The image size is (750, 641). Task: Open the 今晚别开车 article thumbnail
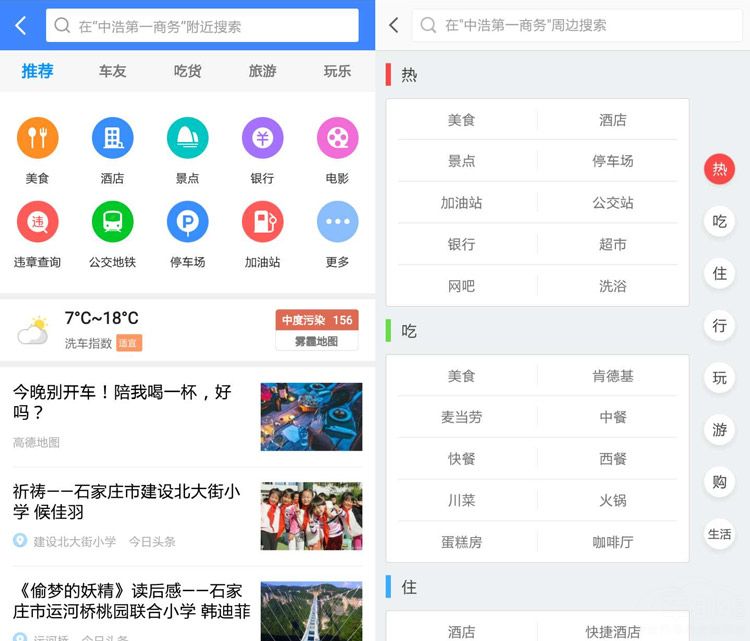311,416
